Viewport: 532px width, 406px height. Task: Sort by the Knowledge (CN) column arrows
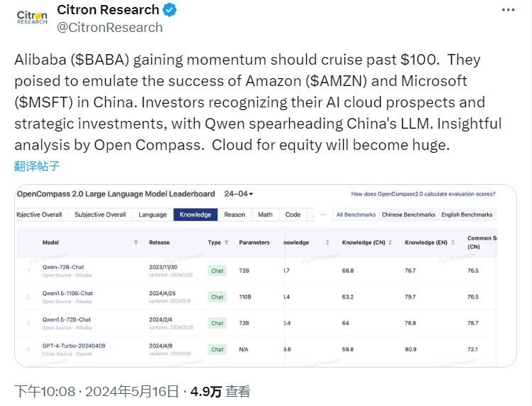pos(391,242)
